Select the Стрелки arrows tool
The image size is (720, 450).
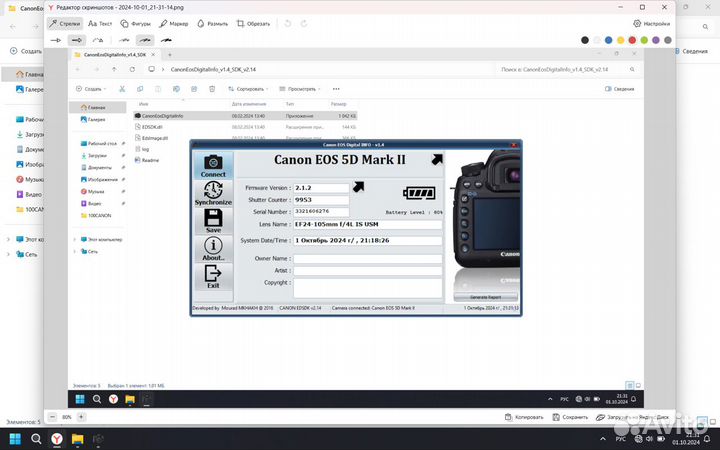click(x=65, y=23)
